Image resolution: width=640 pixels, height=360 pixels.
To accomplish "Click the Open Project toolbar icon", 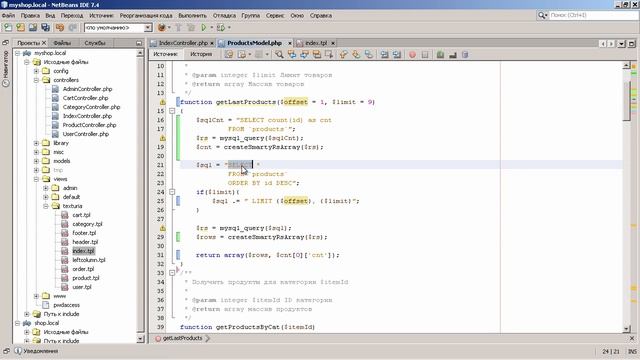I will point(33,27).
